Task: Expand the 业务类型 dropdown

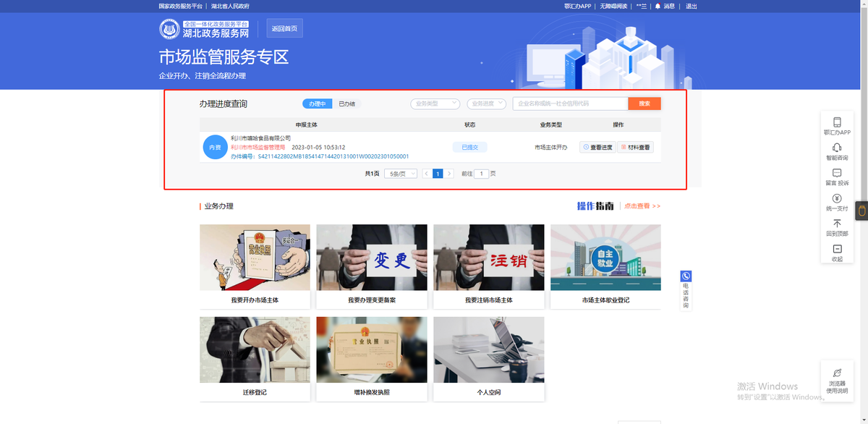Action: click(x=435, y=103)
